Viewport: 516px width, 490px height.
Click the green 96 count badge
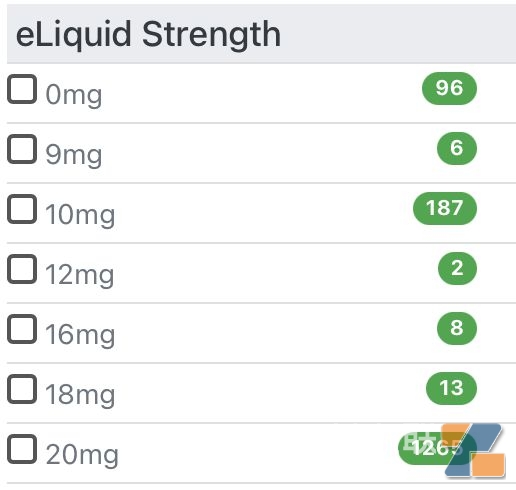[449, 88]
